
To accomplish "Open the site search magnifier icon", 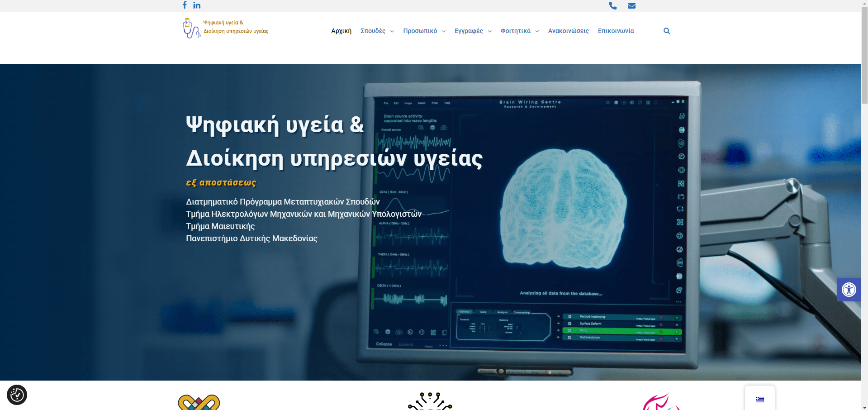I will coord(667,31).
